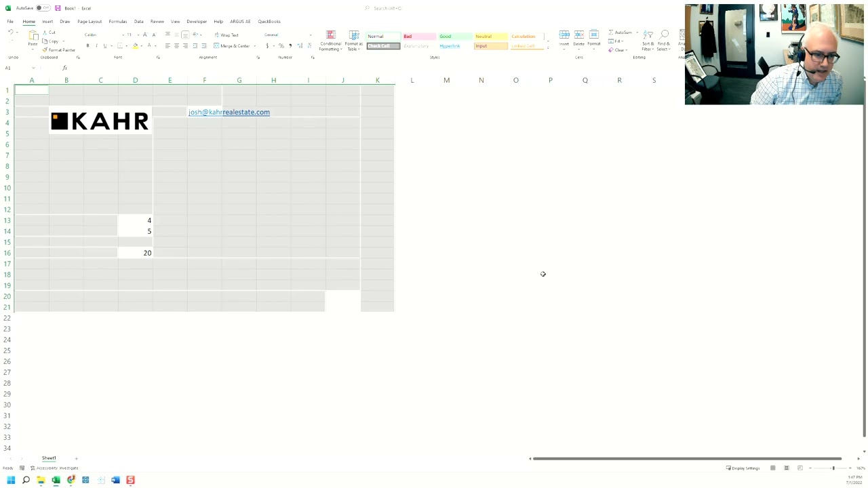Toggle Wrap Text

(x=226, y=35)
